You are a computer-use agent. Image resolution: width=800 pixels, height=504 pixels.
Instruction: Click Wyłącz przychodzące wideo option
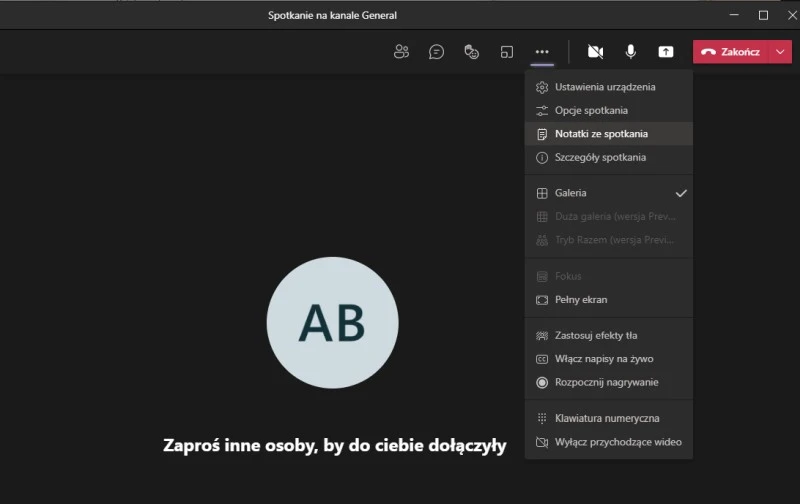(618, 442)
